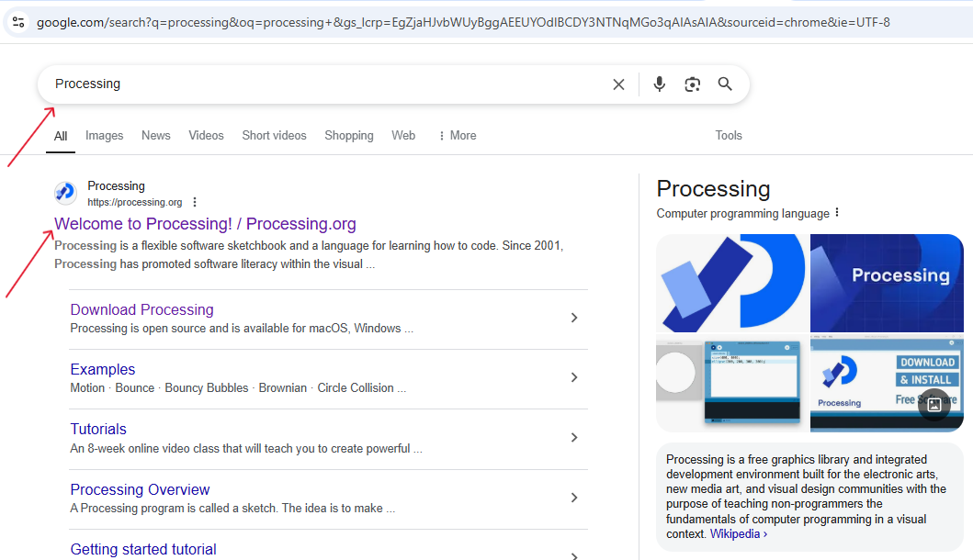Click the 'Processing is a flexible software sketchbook' snippet
Screen dimensions: 973x560
click(x=309, y=255)
